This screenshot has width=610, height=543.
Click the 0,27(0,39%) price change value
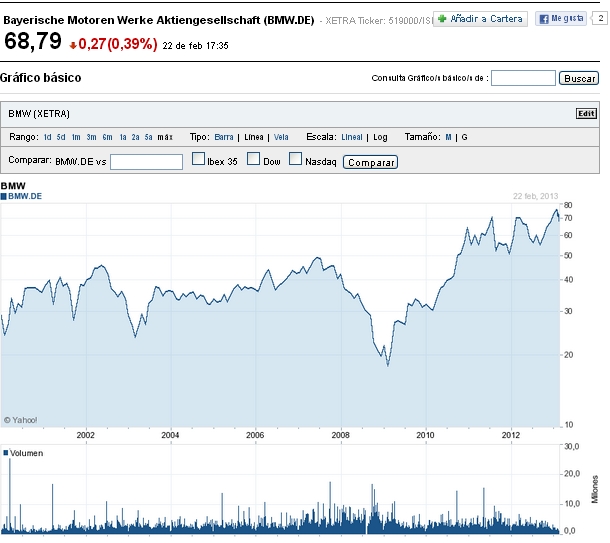coord(118,44)
